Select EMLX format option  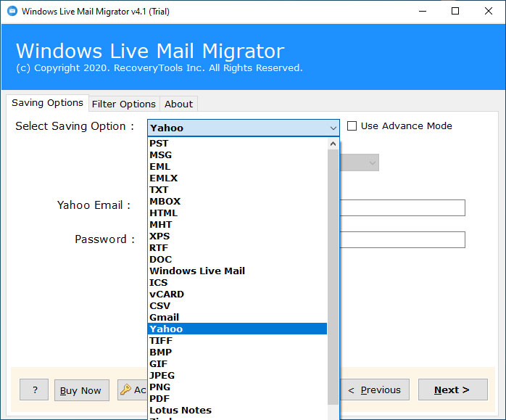(238, 178)
